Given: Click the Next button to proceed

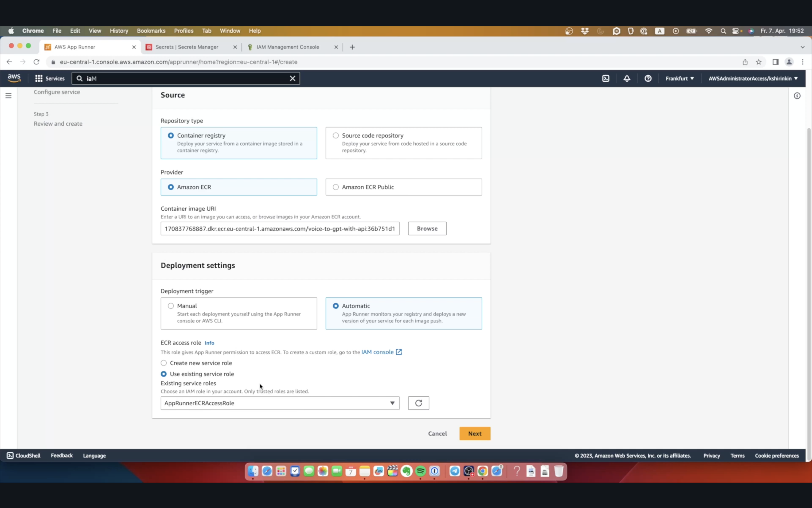Looking at the screenshot, I should (474, 433).
